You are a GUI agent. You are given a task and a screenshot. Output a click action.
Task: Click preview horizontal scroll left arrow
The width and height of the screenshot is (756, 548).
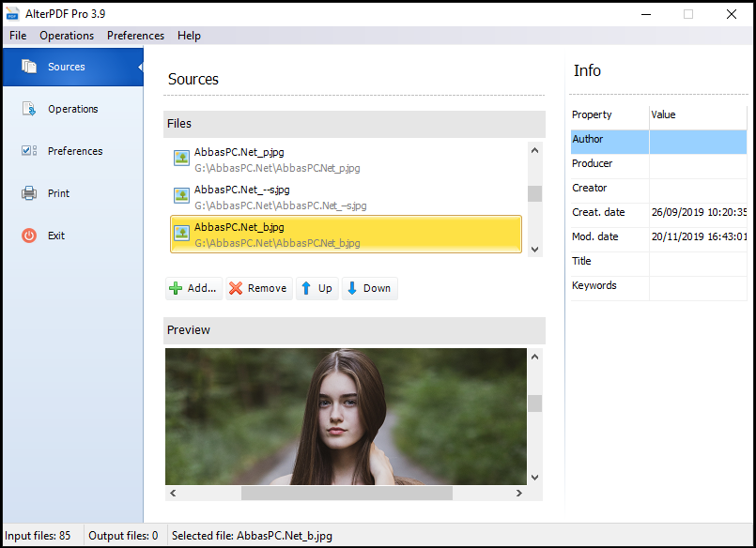tap(173, 493)
